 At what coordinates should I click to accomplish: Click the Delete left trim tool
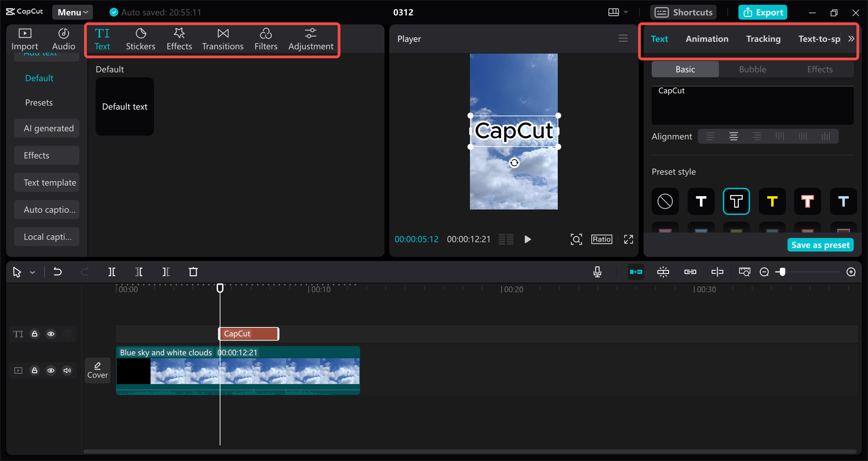[x=139, y=272]
